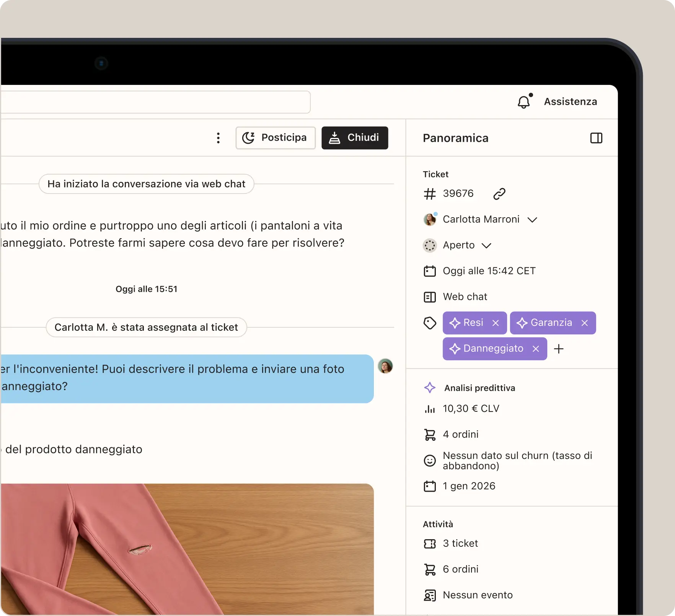The width and height of the screenshot is (675, 616).
Task: Click the Web chat channel icon
Action: 430,297
